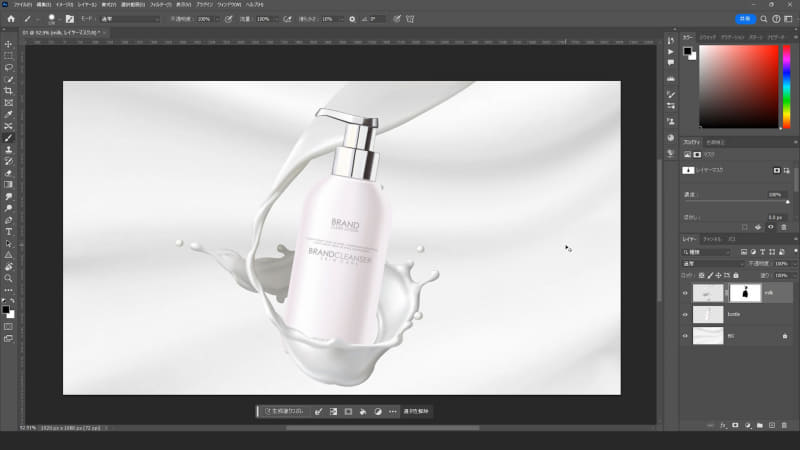Toggle pressure for opacity icon in options bar
The height and width of the screenshot is (450, 800).
[229, 19]
